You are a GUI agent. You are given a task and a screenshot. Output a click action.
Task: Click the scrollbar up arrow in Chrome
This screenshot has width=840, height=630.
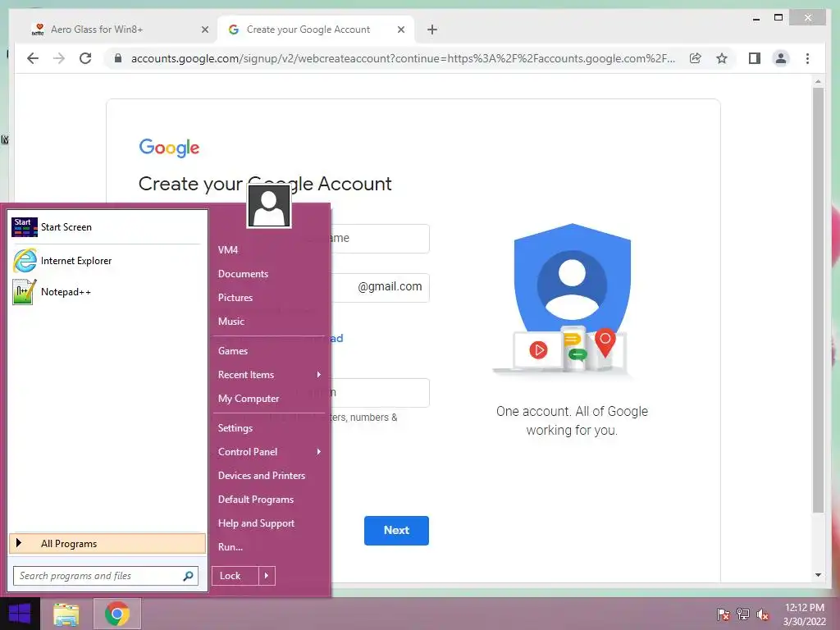click(818, 82)
